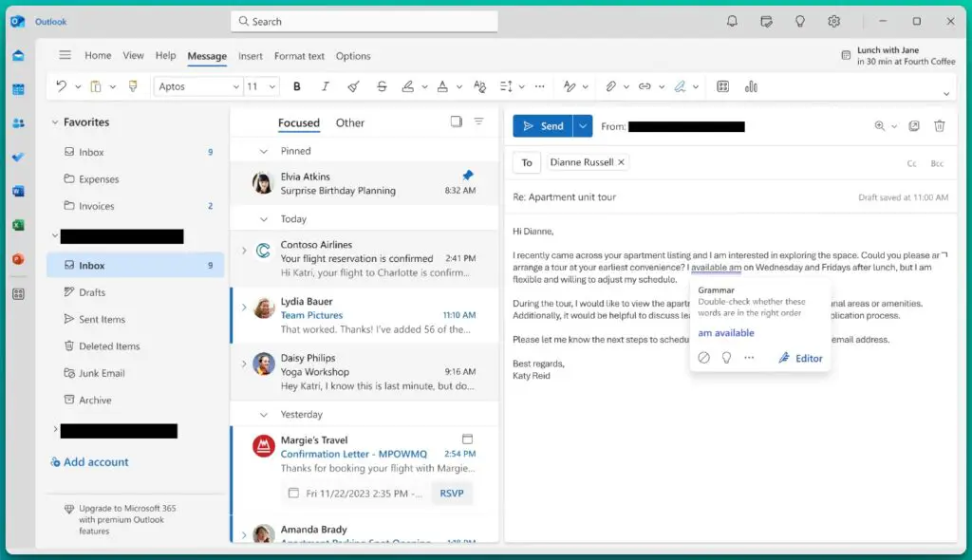Discard draft with trash icon

pyautogui.click(x=939, y=126)
